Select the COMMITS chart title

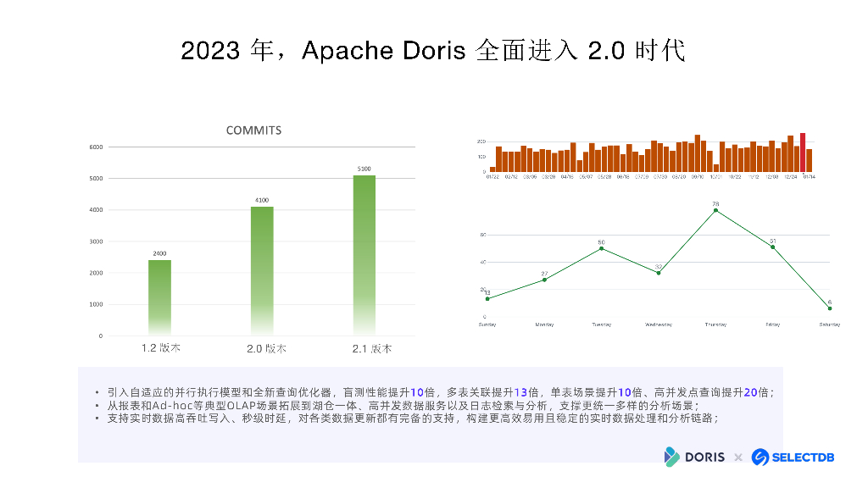[x=253, y=130]
